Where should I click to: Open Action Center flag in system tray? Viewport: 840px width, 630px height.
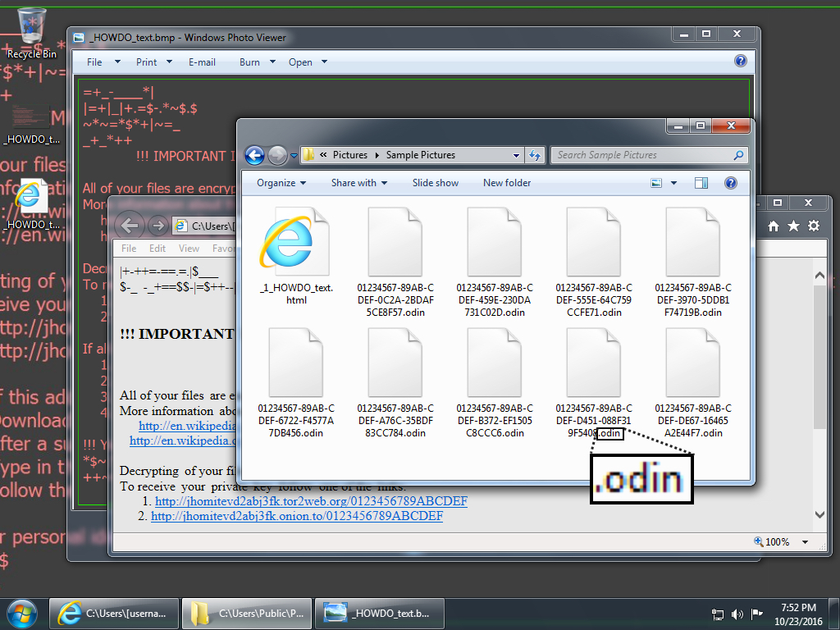[757, 614]
